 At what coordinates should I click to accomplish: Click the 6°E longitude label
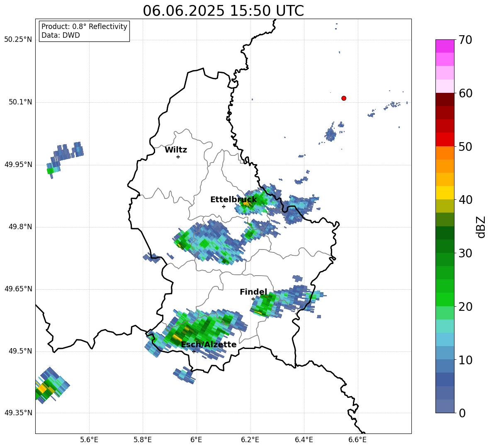point(196,440)
